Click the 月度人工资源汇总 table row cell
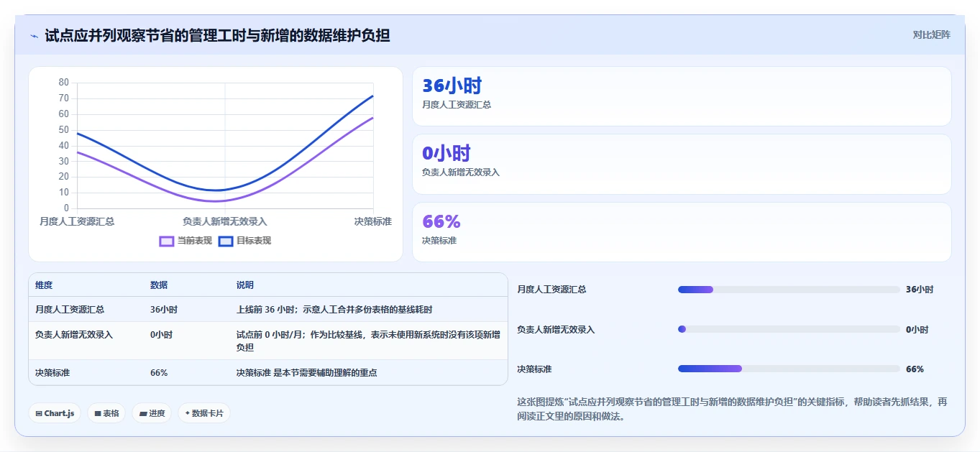The height and width of the screenshot is (452, 980). point(70,310)
